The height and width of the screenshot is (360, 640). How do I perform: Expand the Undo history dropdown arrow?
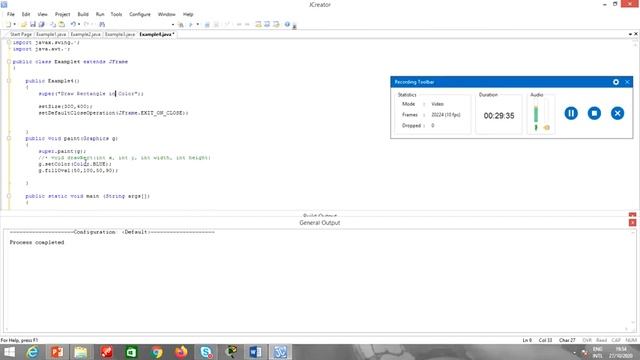click(79, 24)
